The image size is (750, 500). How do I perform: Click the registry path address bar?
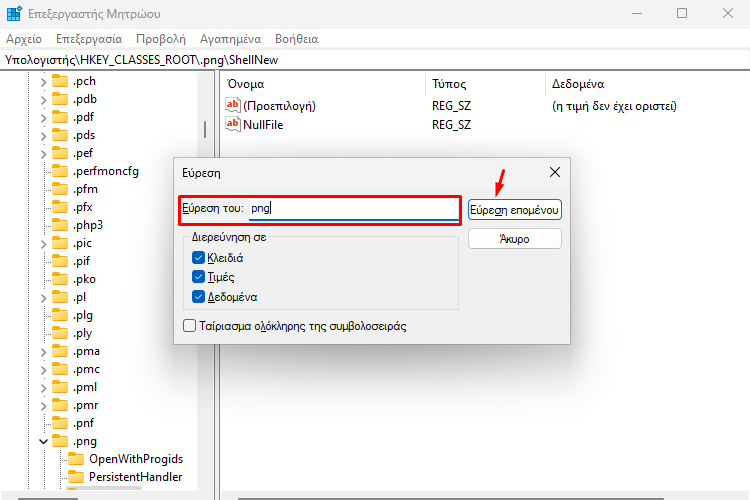pos(375,60)
